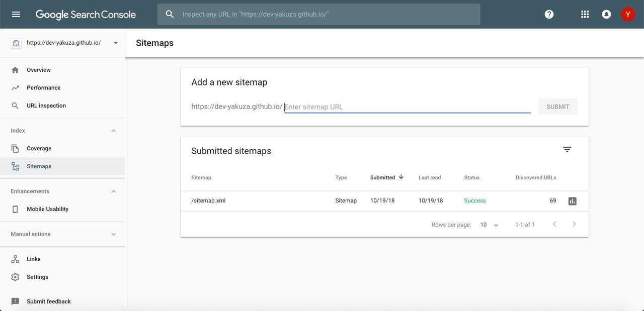Viewport: 644px width, 311px height.
Task: Click the Overview home icon
Action: (15, 70)
